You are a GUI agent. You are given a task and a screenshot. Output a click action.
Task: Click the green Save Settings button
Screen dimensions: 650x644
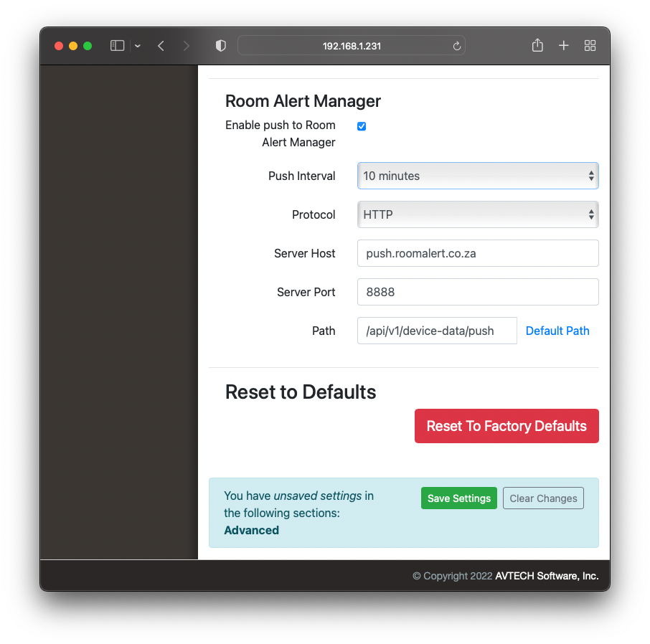[459, 498]
